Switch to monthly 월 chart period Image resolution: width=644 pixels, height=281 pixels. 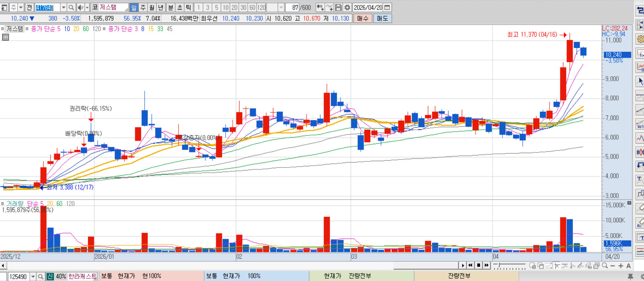[x=152, y=8]
